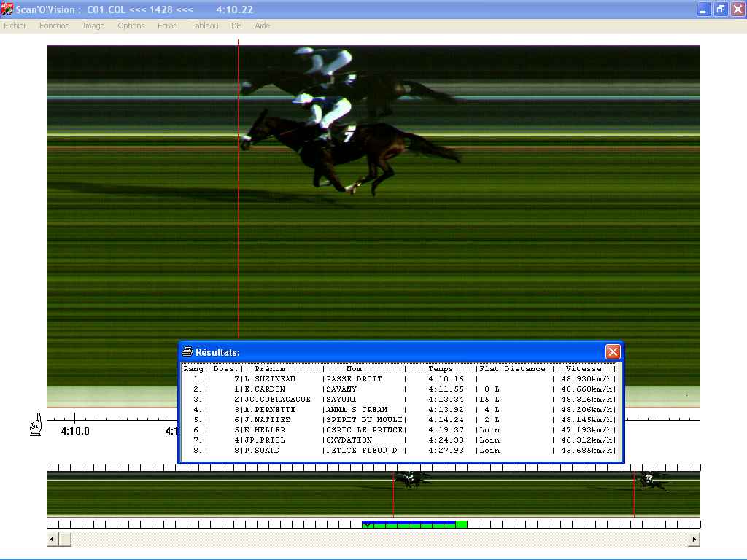Select the SAVANY result row
747x560 pixels.
click(399, 389)
